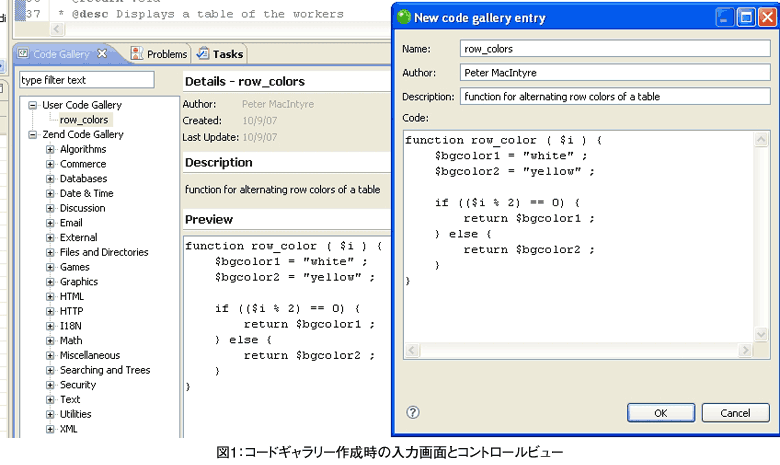Expand the Graphics category
Viewport: 780px width, 465px height.
coord(50,282)
